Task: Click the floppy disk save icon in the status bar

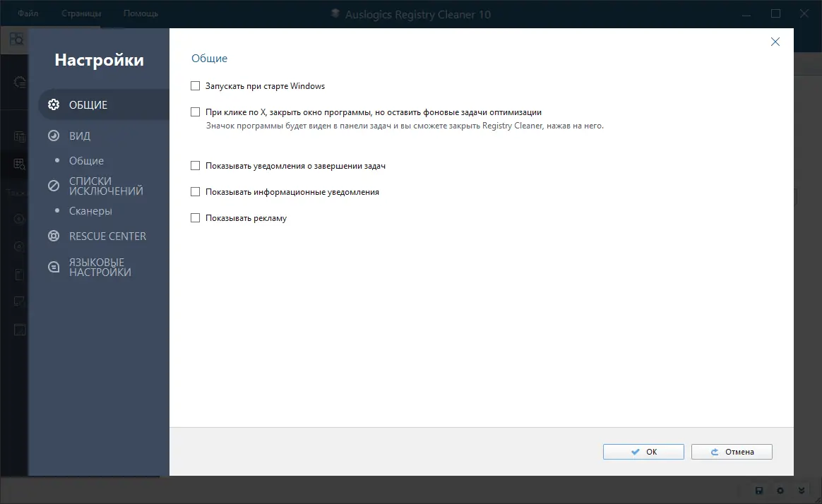Action: (x=758, y=491)
